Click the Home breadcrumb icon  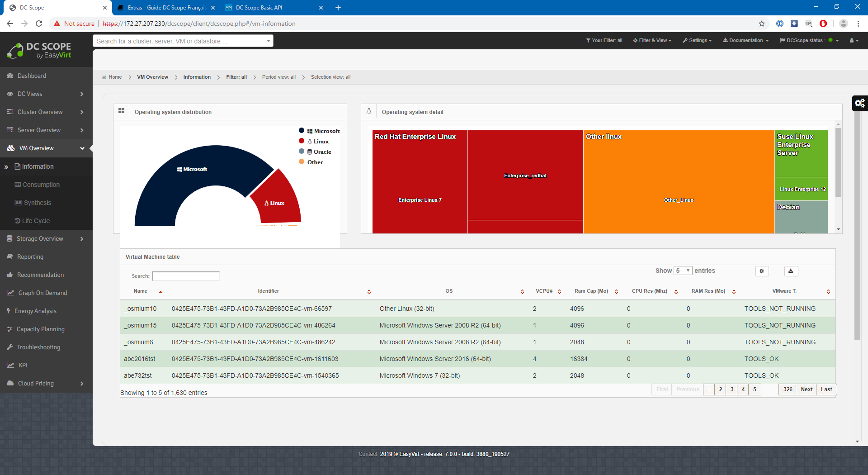click(x=104, y=77)
